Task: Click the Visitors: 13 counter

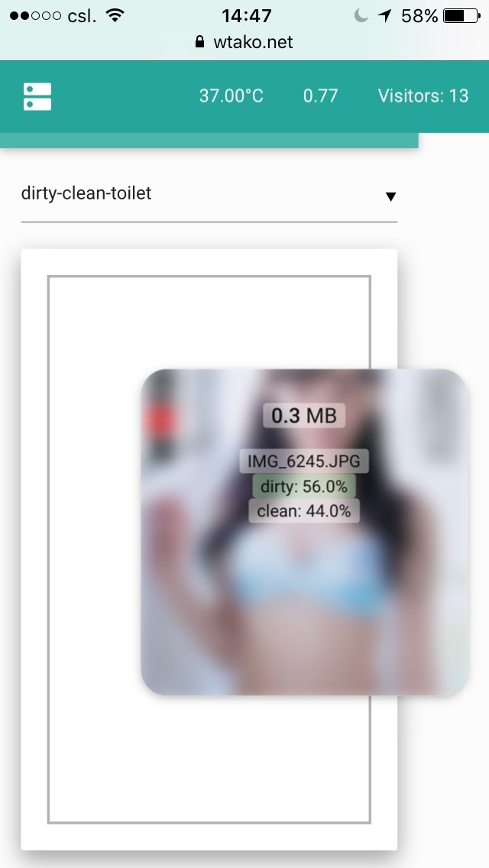Action: [x=423, y=96]
